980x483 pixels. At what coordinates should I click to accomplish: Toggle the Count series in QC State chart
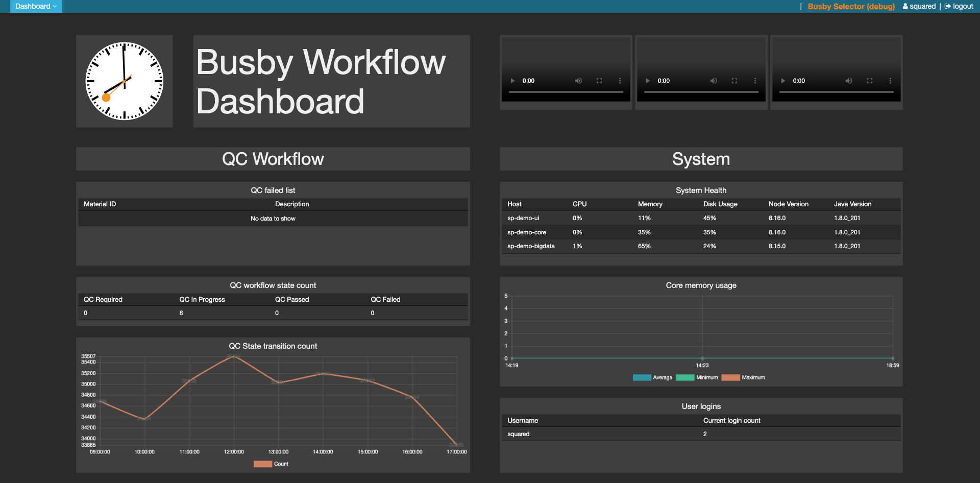tap(270, 464)
